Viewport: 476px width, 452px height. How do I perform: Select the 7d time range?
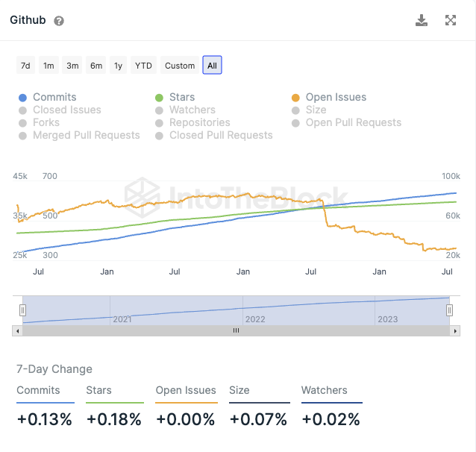(x=25, y=66)
